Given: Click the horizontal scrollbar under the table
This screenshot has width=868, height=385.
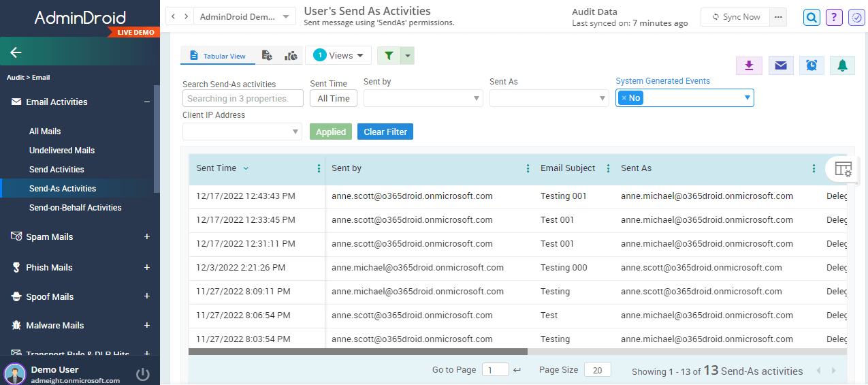Looking at the screenshot, I should pos(357,352).
